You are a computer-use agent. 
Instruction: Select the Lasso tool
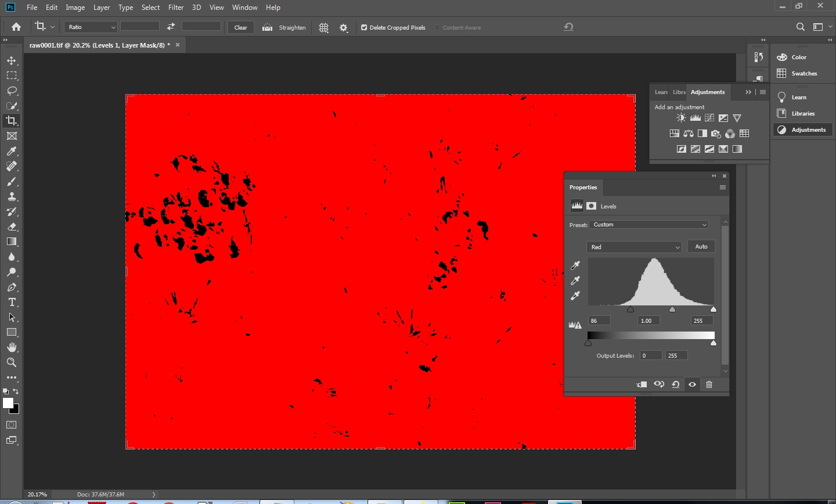(x=12, y=91)
